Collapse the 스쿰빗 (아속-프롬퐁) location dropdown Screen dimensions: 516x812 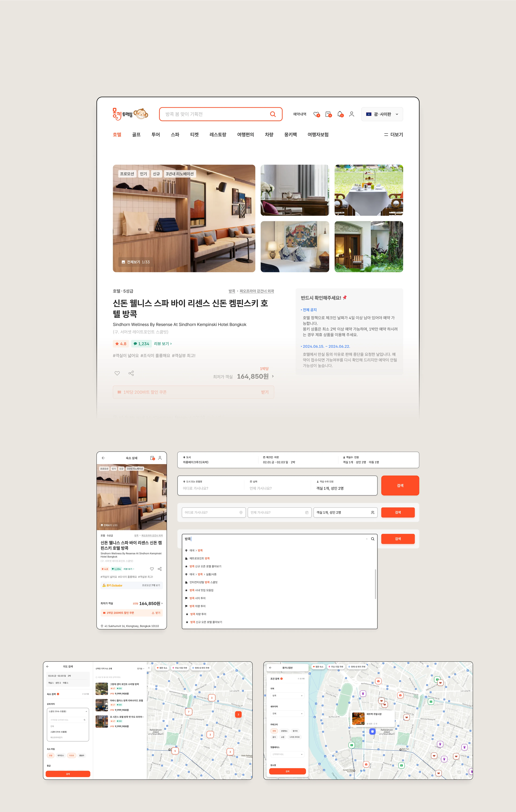[86, 711]
